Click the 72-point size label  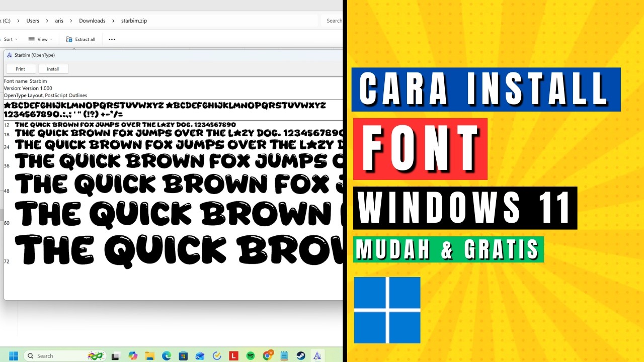(7, 261)
